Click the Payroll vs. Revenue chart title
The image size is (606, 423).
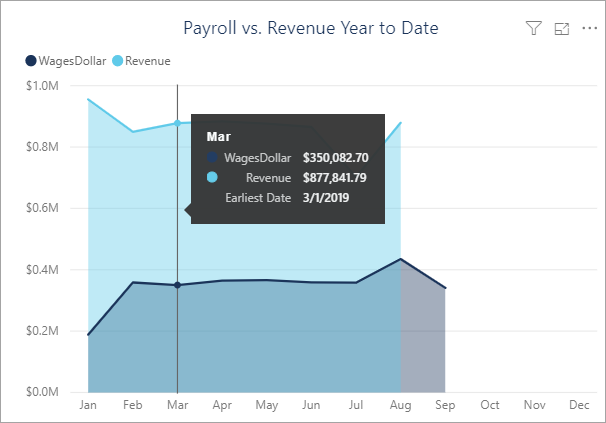point(311,28)
